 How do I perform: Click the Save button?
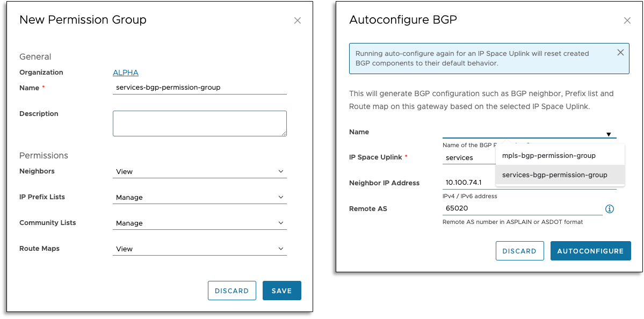click(x=281, y=291)
